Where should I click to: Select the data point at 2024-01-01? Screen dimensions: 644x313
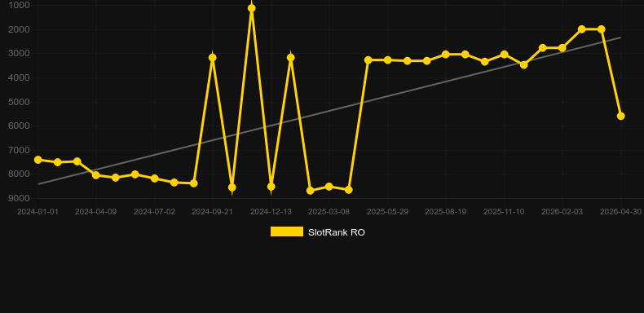pos(38,160)
